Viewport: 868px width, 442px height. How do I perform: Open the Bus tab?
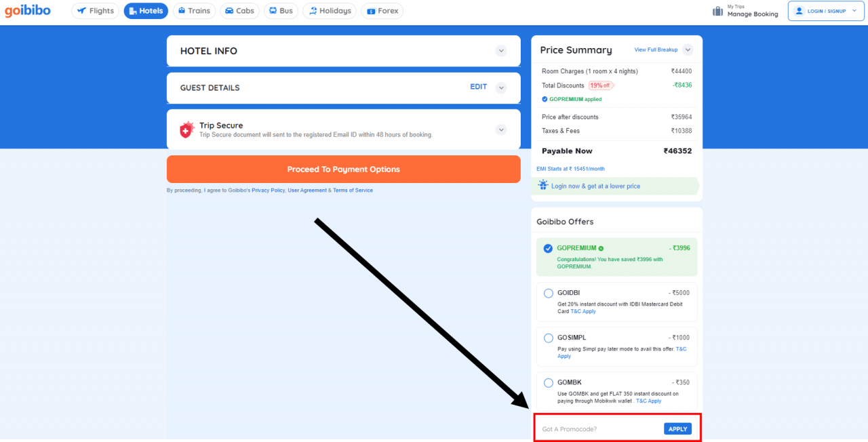pos(281,11)
